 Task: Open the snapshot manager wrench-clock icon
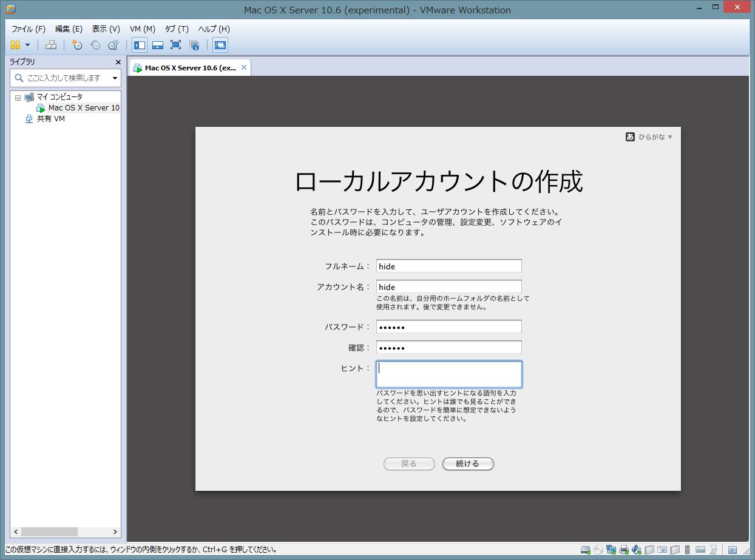(113, 45)
